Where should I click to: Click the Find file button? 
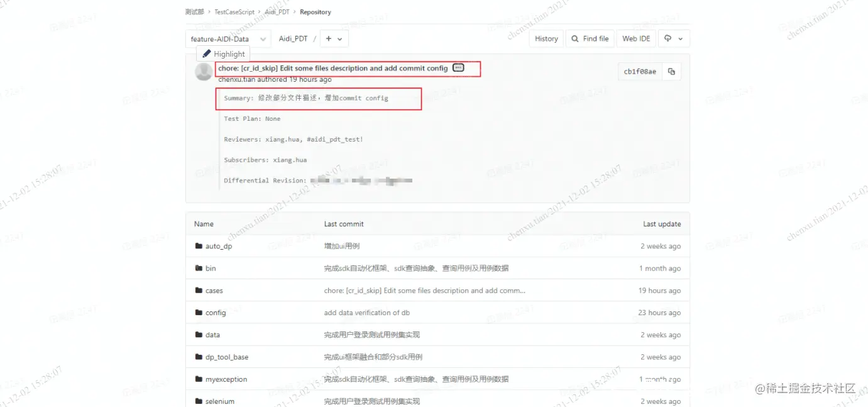(590, 39)
